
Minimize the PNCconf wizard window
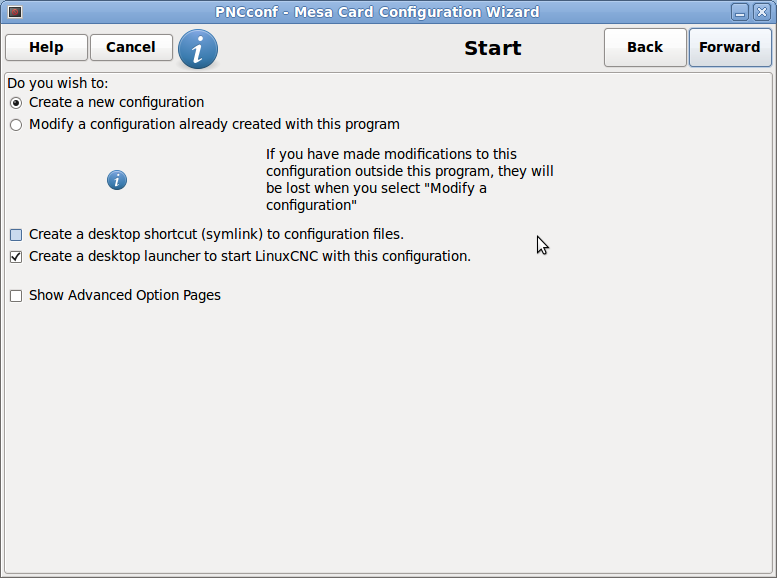[x=740, y=12]
